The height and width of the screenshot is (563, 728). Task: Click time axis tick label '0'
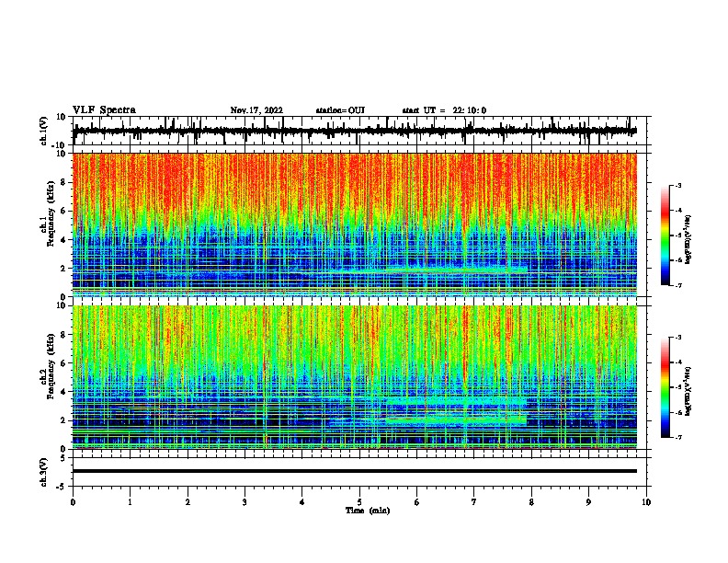73,502
